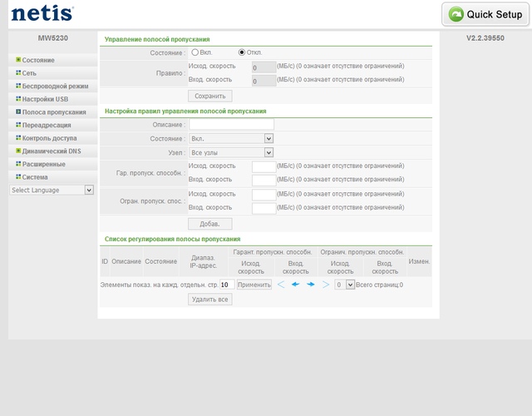532x416 pixels.
Task: Click limited bandwidth Исход. скорость field
Action: [264, 195]
